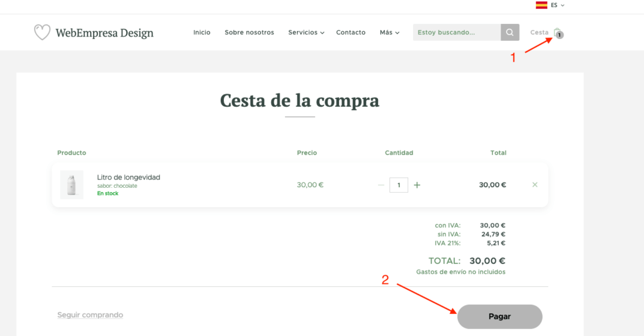The width and height of the screenshot is (644, 336).
Task: Click the Cesta text link
Action: [x=539, y=33]
